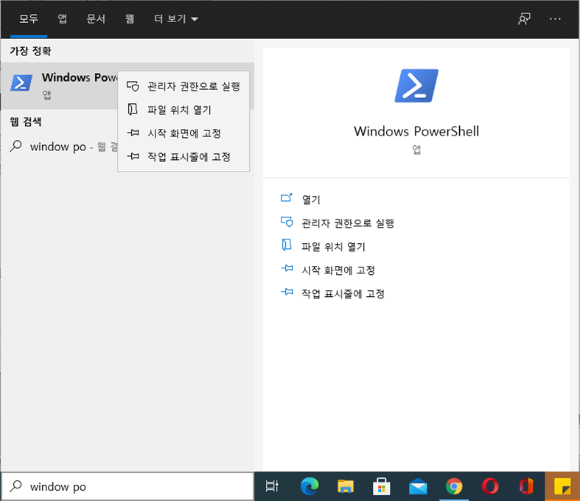
Task: Open the Mail app from the taskbar
Action: 418,486
